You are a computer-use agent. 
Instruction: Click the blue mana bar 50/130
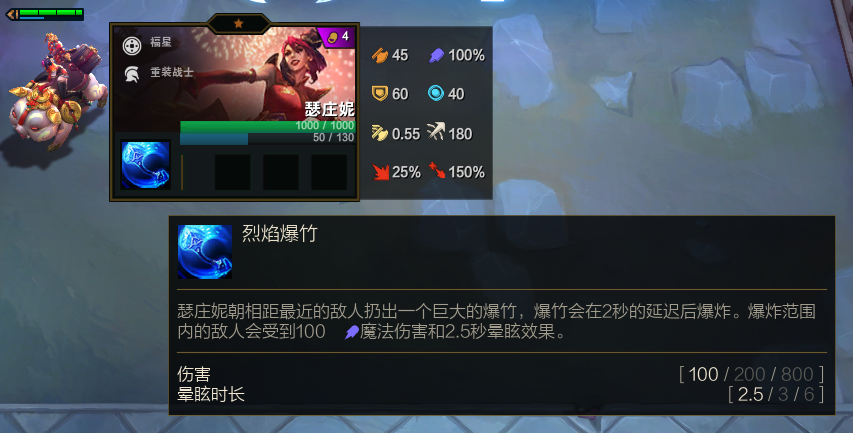[268, 138]
